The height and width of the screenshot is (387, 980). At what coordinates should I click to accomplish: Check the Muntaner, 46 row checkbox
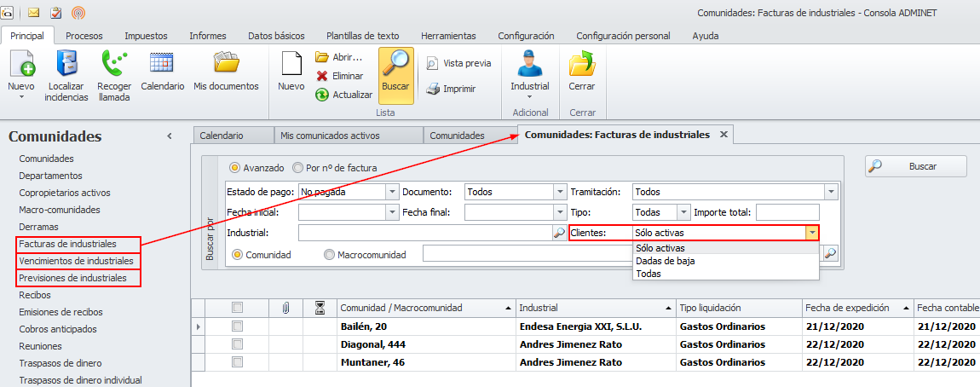click(x=237, y=362)
